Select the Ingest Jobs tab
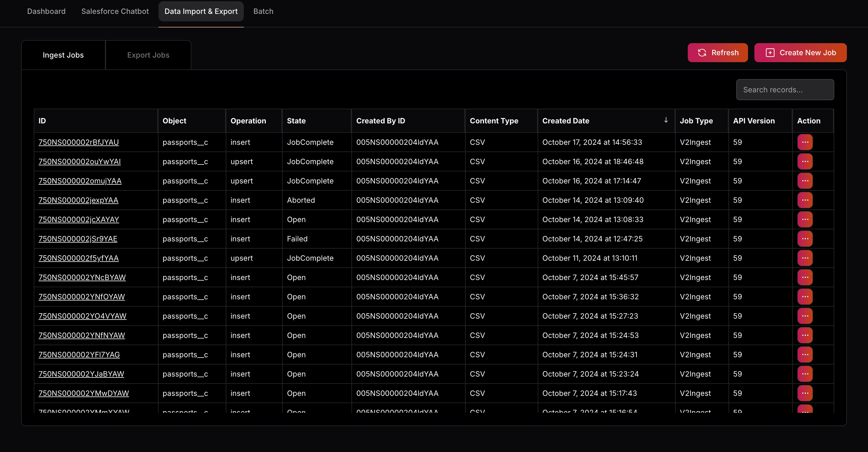 click(x=63, y=55)
